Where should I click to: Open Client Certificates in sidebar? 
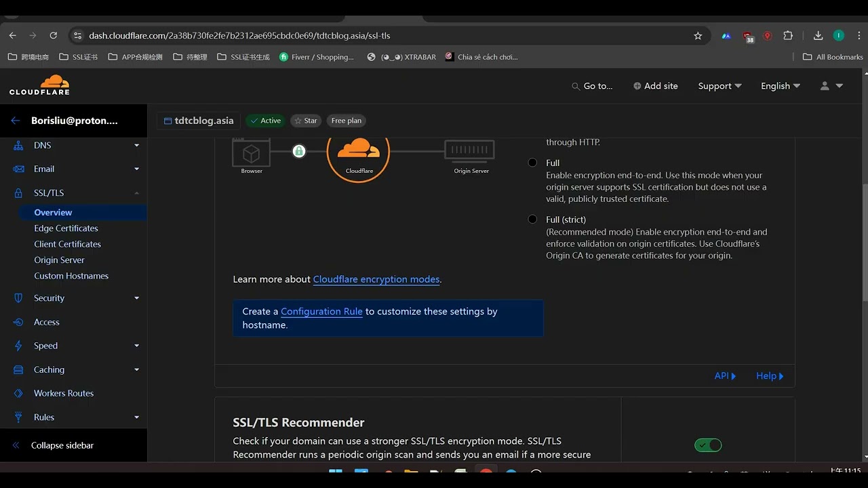coord(67,244)
